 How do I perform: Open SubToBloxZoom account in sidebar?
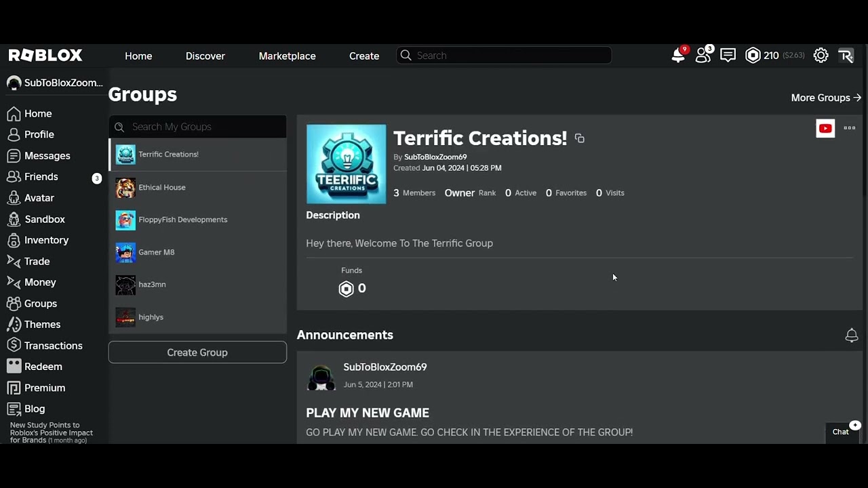click(x=54, y=83)
